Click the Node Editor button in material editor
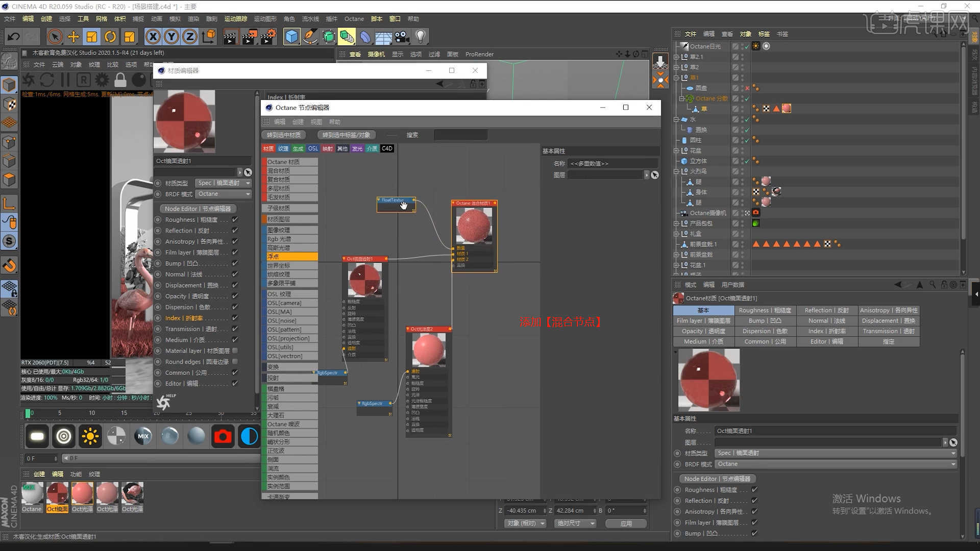 pyautogui.click(x=198, y=209)
